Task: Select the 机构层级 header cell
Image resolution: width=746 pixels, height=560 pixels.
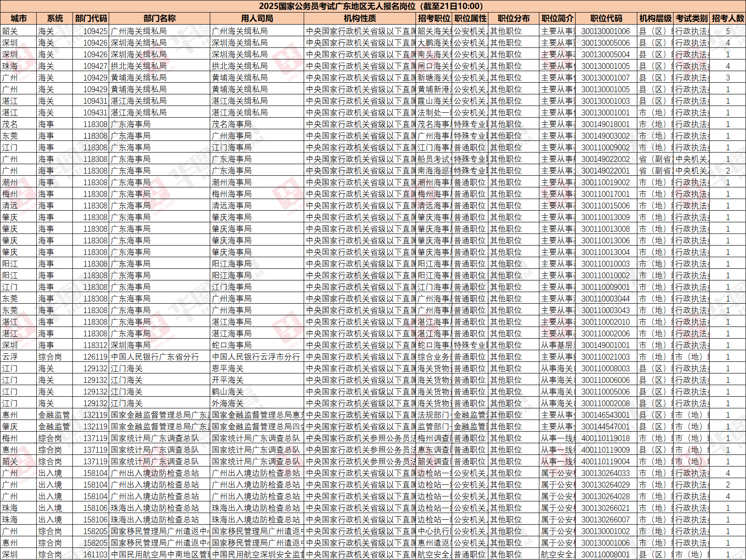Action: pyautogui.click(x=655, y=18)
